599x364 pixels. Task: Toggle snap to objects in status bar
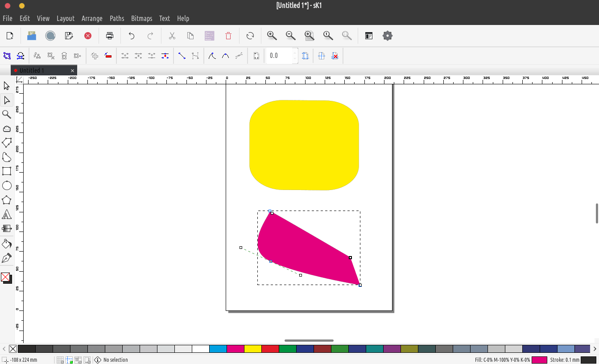click(78, 360)
